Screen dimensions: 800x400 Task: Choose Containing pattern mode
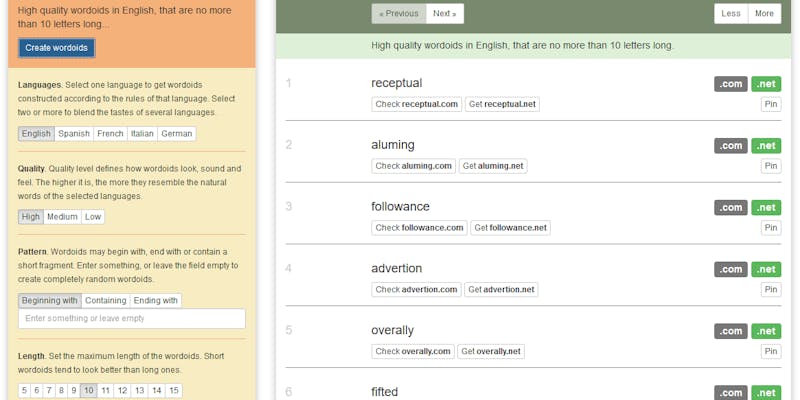pos(106,301)
